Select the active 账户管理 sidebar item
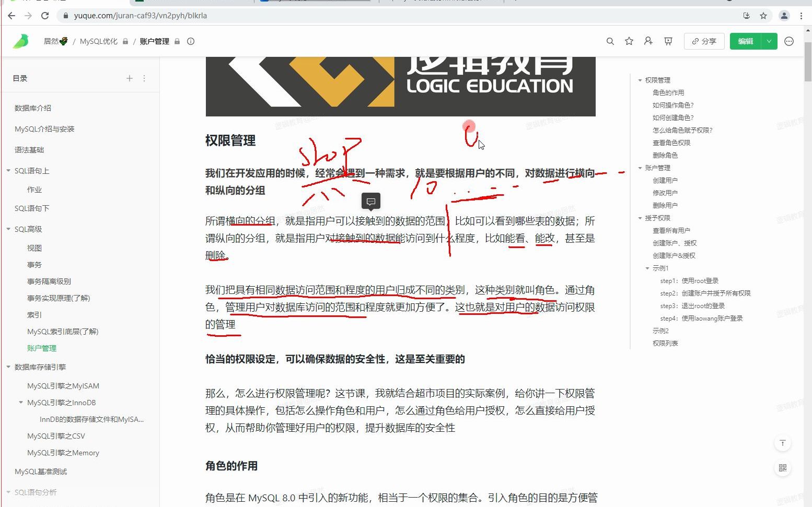The height and width of the screenshot is (507, 812). tap(42, 348)
